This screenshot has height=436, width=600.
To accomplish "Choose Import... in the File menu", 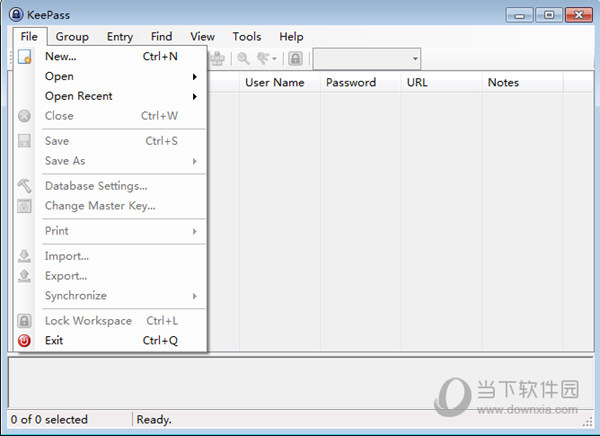I will coord(111,256).
